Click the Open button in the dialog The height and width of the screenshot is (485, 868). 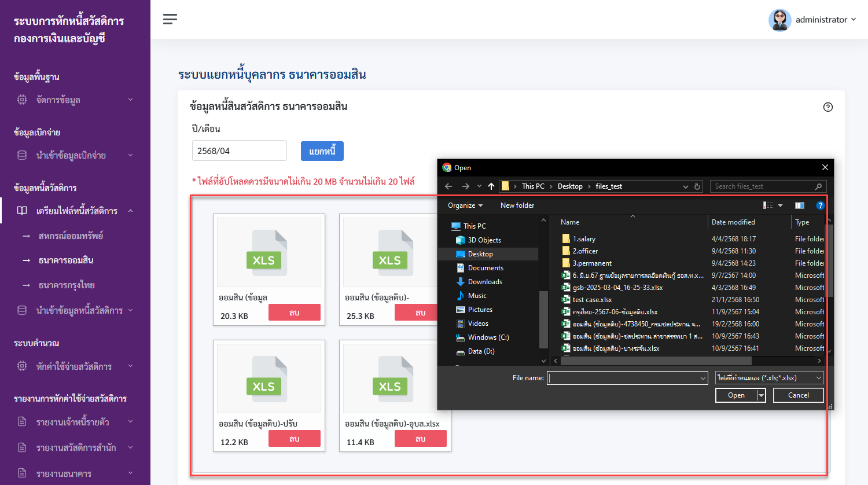point(736,395)
